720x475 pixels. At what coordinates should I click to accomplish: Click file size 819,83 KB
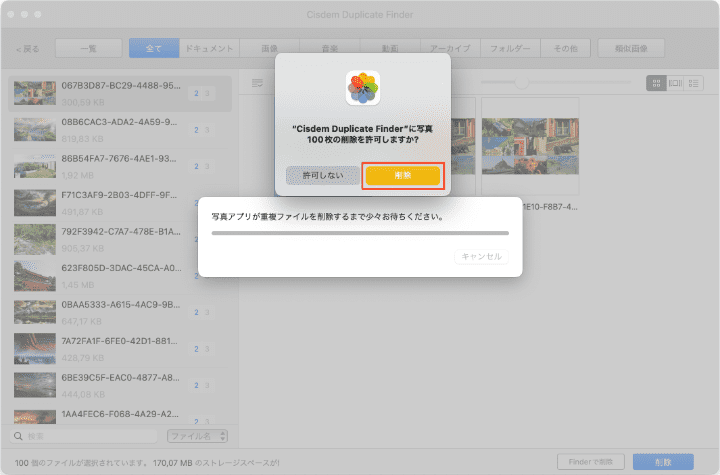pos(82,139)
